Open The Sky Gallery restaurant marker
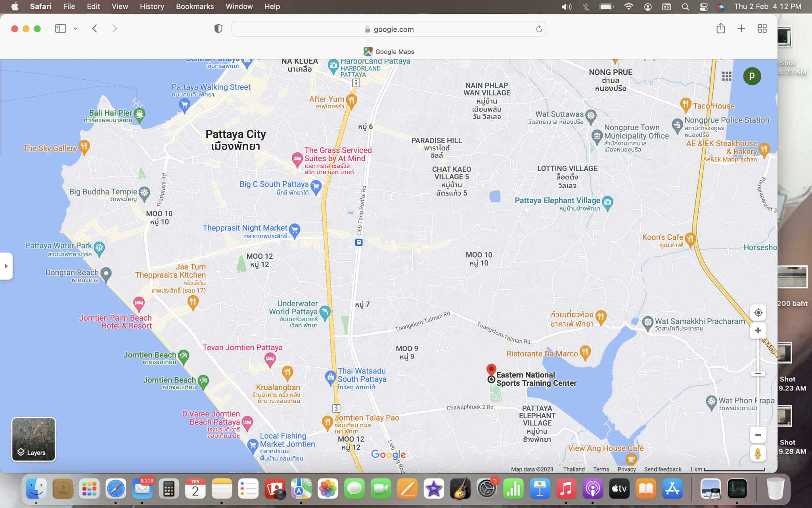 (x=84, y=147)
